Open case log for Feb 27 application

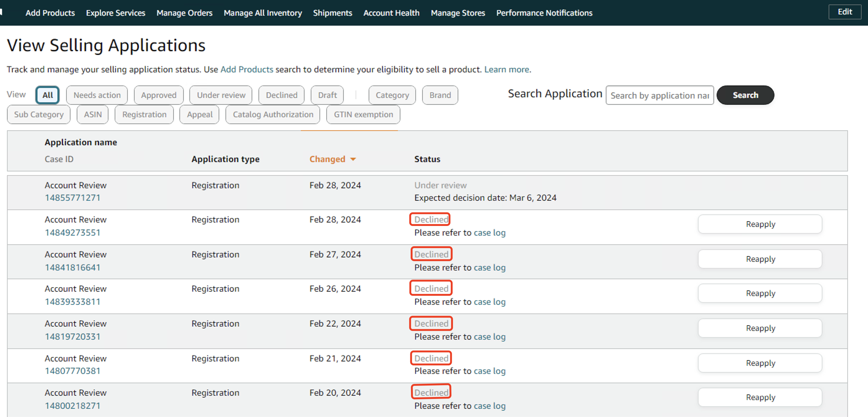(490, 267)
